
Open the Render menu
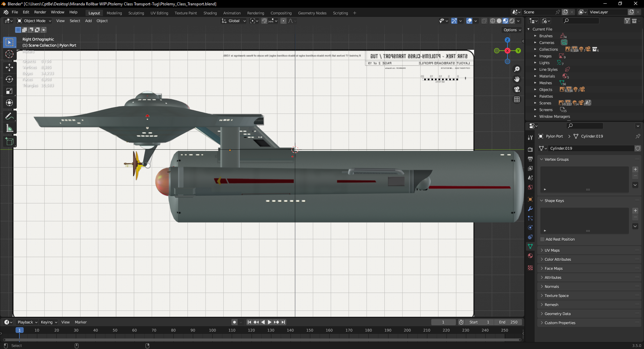click(x=40, y=12)
